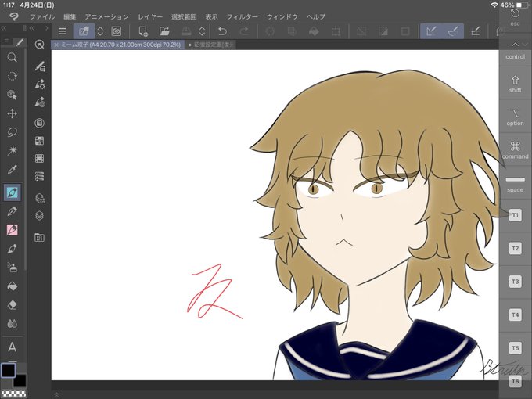Open the Sub Tool panel icon
This screenshot has width=532, height=399.
click(x=40, y=66)
